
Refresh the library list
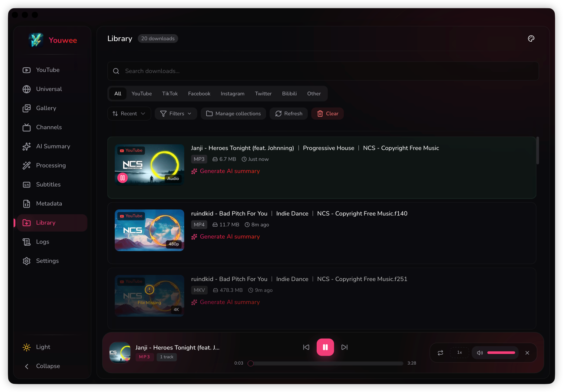click(289, 114)
